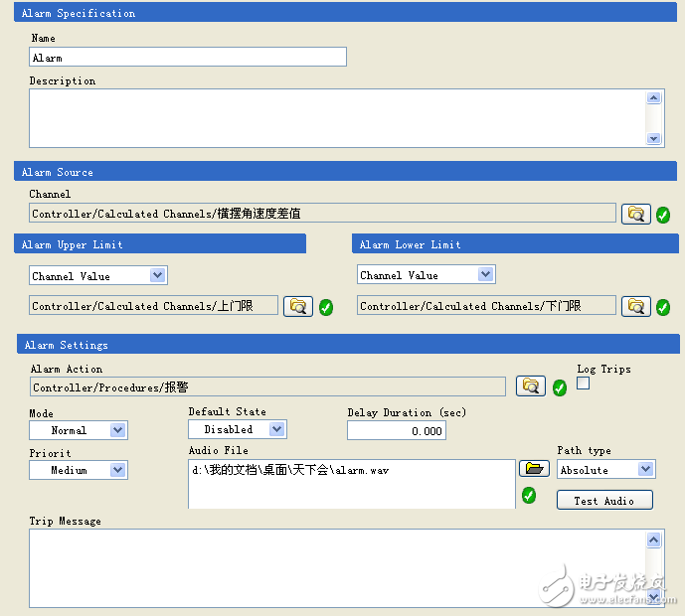The height and width of the screenshot is (616, 685).
Task: Click green checkmark below the Audio File folder icon
Action: pos(529,495)
